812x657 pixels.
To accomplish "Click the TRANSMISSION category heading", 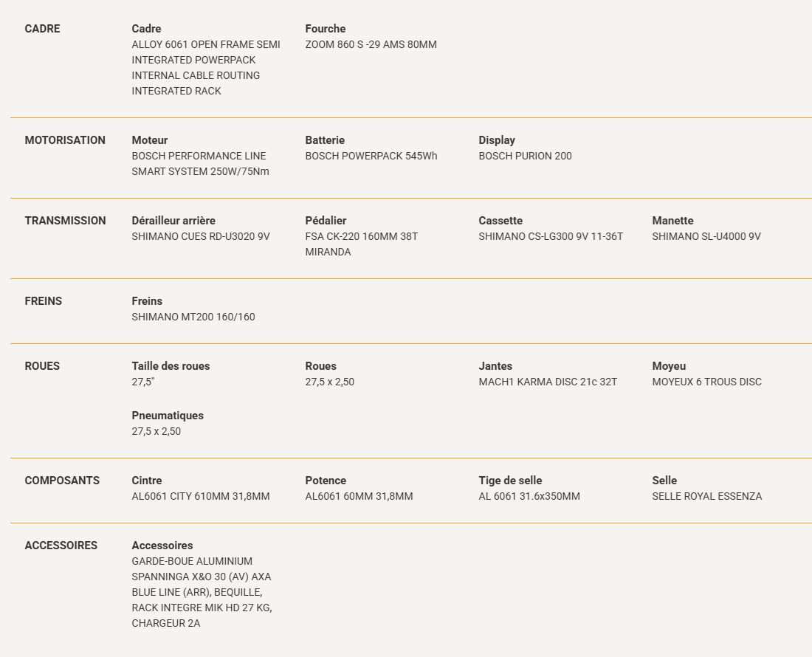I will [x=65, y=221].
